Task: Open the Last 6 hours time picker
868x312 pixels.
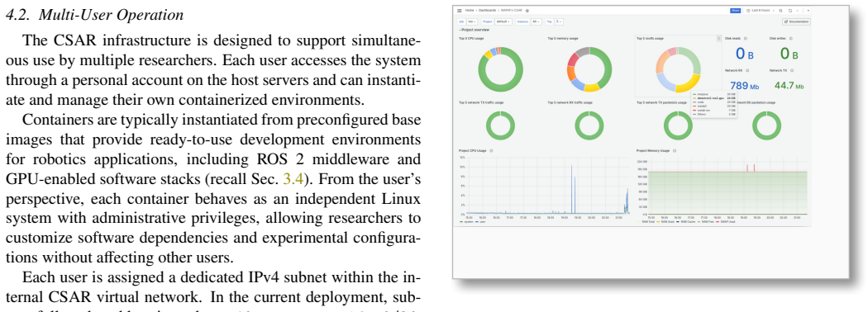Action: coord(761,11)
